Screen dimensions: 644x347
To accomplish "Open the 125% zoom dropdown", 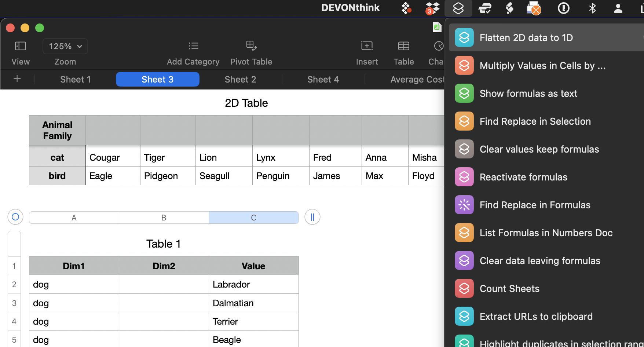I will [x=65, y=46].
